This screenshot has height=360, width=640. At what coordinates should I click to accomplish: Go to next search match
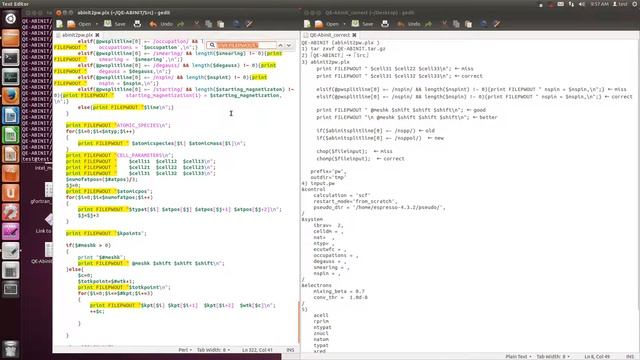pos(289,45)
